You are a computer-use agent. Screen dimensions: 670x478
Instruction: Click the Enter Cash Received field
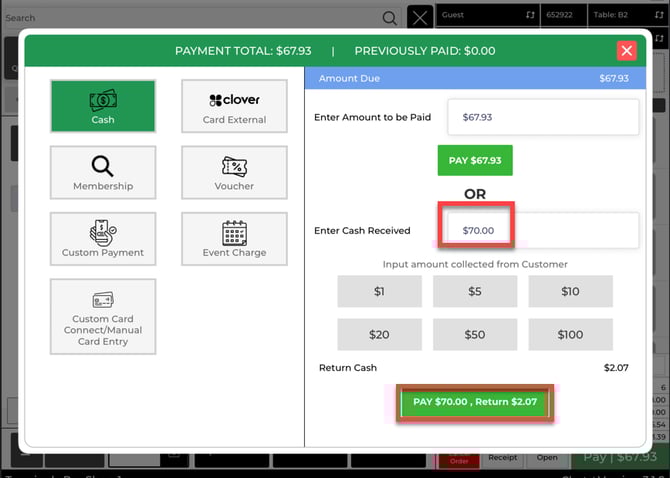543,230
